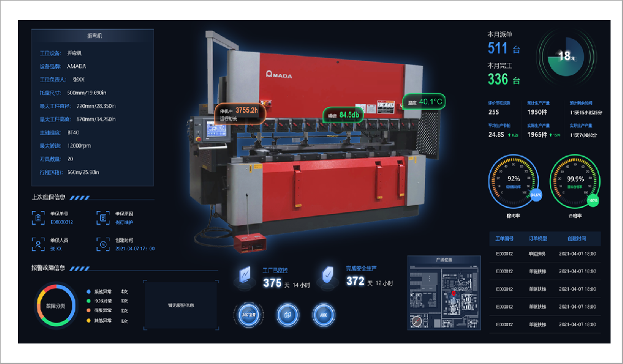This screenshot has width=623, height=364.
Task: Click the yellow legend dot for 其他异常
Action: coord(88,320)
